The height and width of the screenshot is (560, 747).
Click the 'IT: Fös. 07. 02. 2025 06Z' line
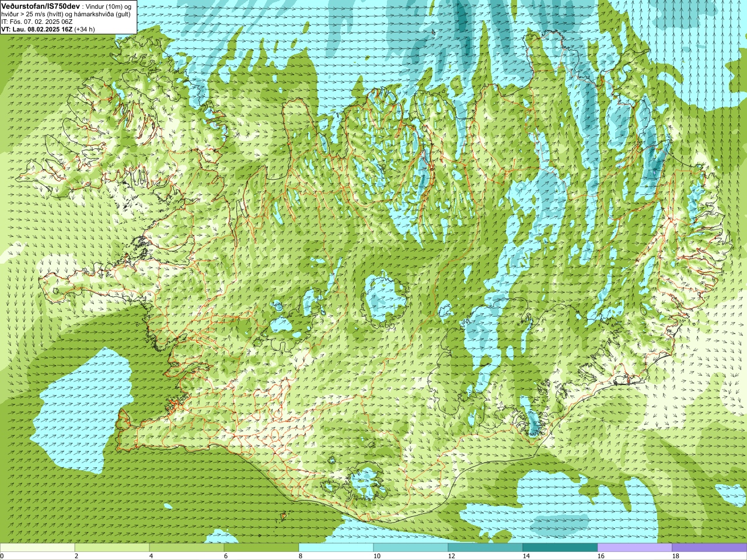pos(37,22)
